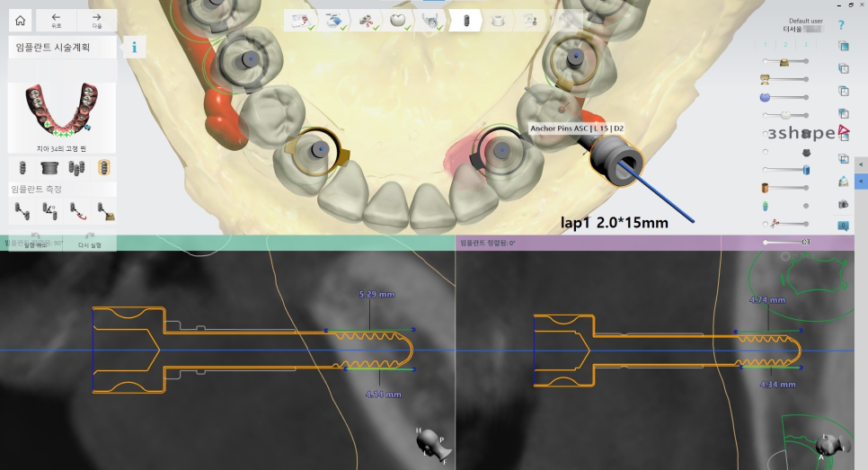Image resolution: width=868 pixels, height=470 pixels.
Task: Open the question mark help icon
Action: [841, 25]
